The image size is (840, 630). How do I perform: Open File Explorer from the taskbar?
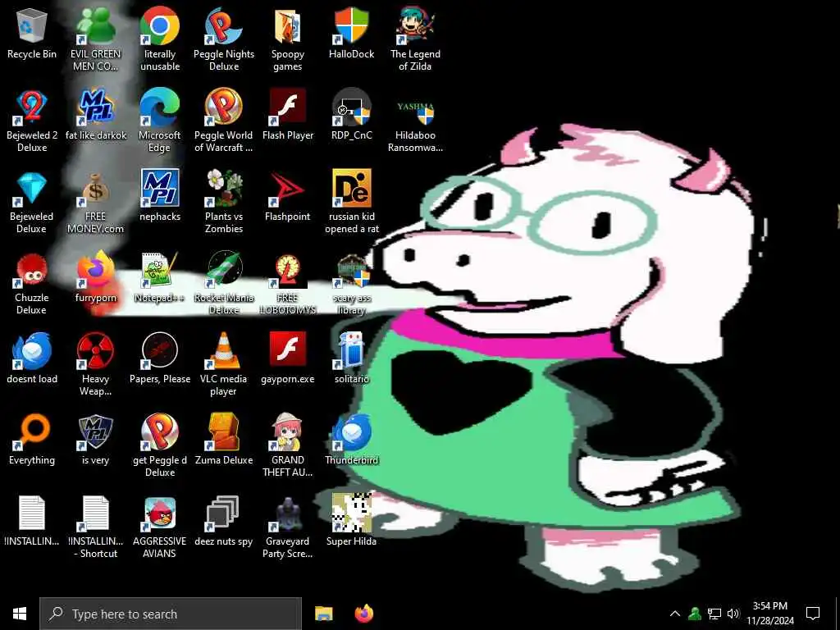tap(323, 614)
